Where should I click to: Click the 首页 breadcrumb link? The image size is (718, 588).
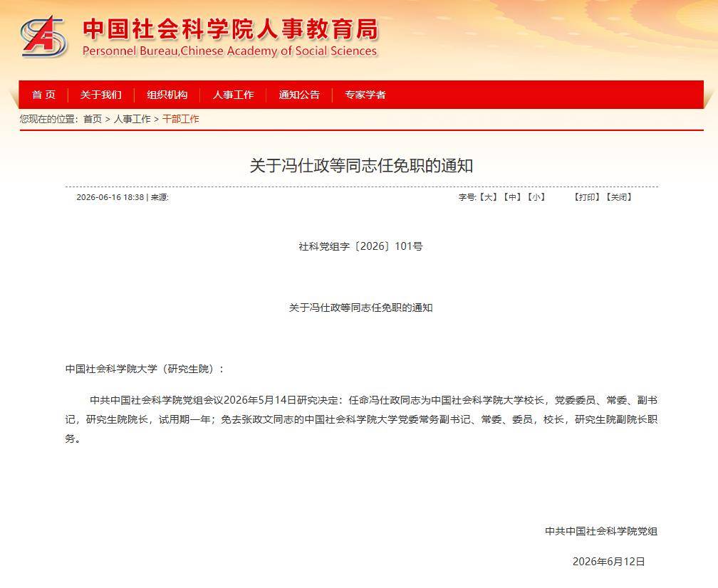tap(93, 119)
